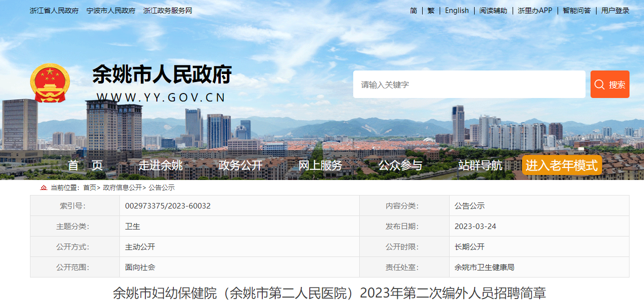The image size is (644, 307).
Task: Click WWW.YY.GOV.CN site URL text
Action: click(x=161, y=97)
